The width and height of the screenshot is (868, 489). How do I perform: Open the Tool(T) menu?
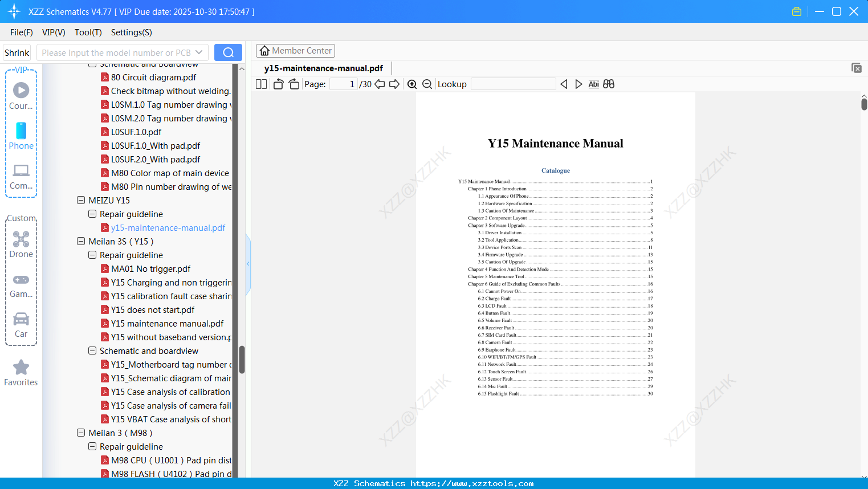(x=88, y=32)
